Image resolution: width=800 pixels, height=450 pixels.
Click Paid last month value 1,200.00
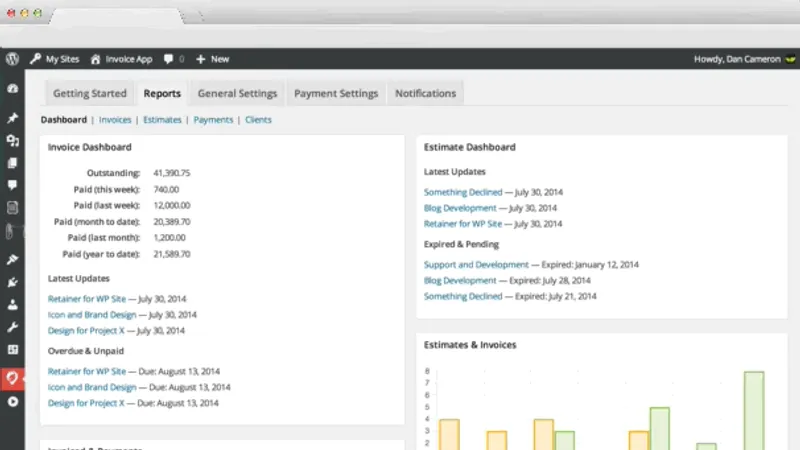click(x=169, y=237)
